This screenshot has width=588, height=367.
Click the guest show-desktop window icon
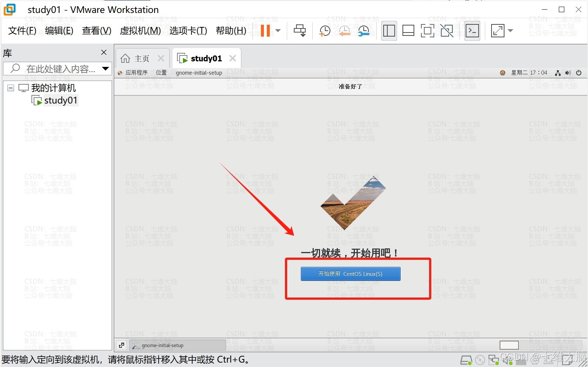click(122, 345)
